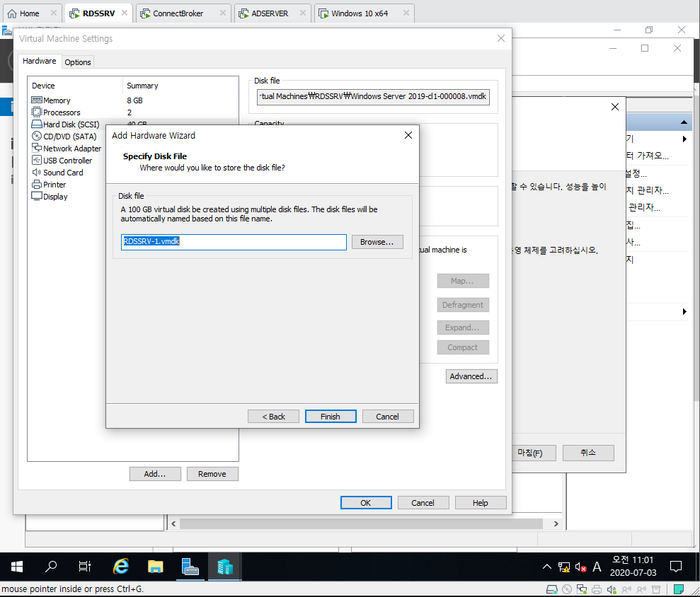Select the Memory device row
This screenshot has width=700, height=597.
pyautogui.click(x=134, y=100)
